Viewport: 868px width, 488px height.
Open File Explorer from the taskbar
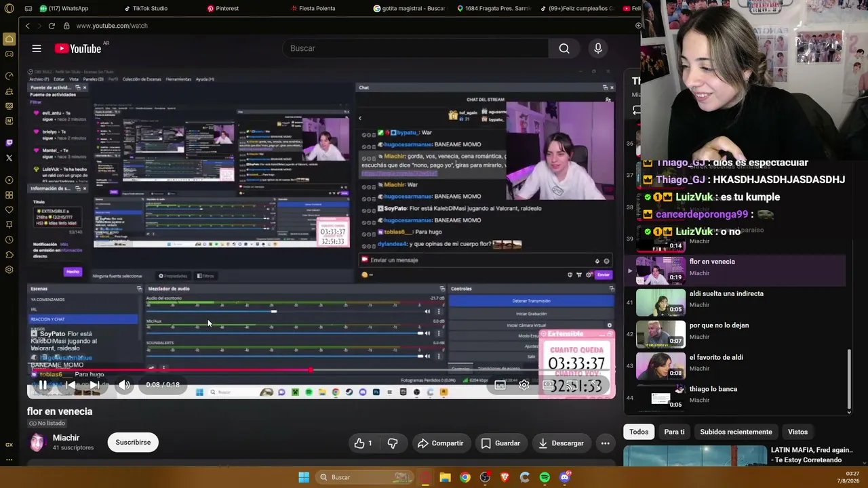click(x=445, y=477)
